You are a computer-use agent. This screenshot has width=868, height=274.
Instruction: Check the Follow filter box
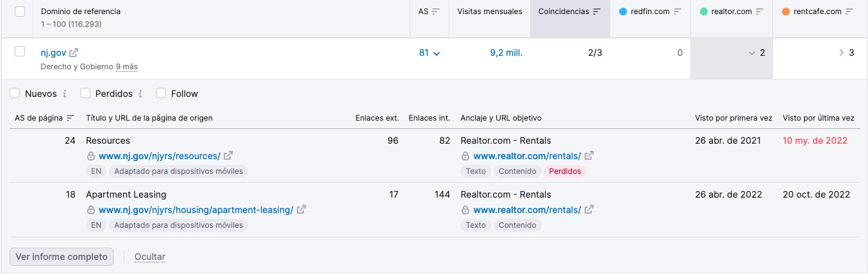pos(161,94)
